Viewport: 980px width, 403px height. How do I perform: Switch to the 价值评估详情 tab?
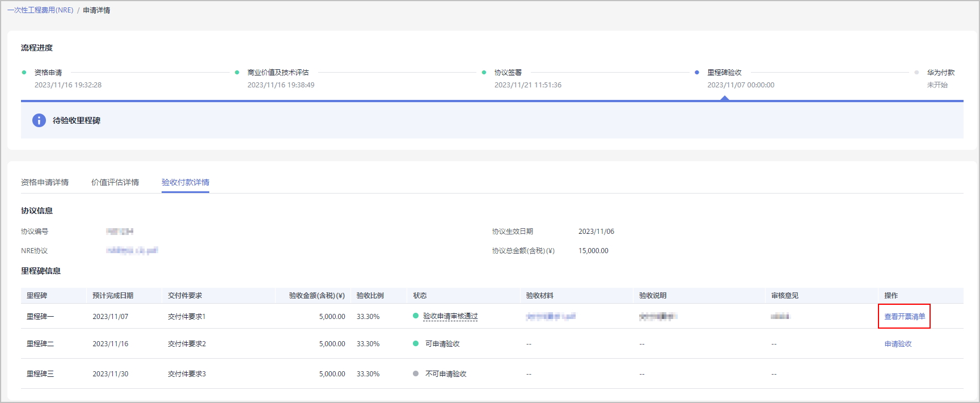coord(115,182)
